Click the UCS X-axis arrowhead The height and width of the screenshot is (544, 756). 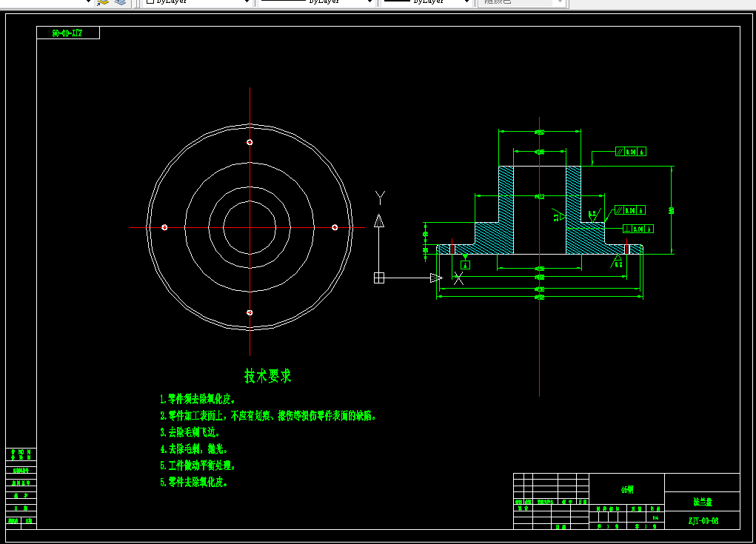[x=436, y=278]
